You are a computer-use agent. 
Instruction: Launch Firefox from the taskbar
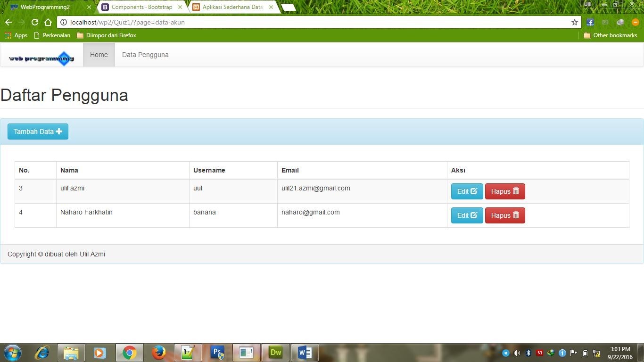(158, 352)
